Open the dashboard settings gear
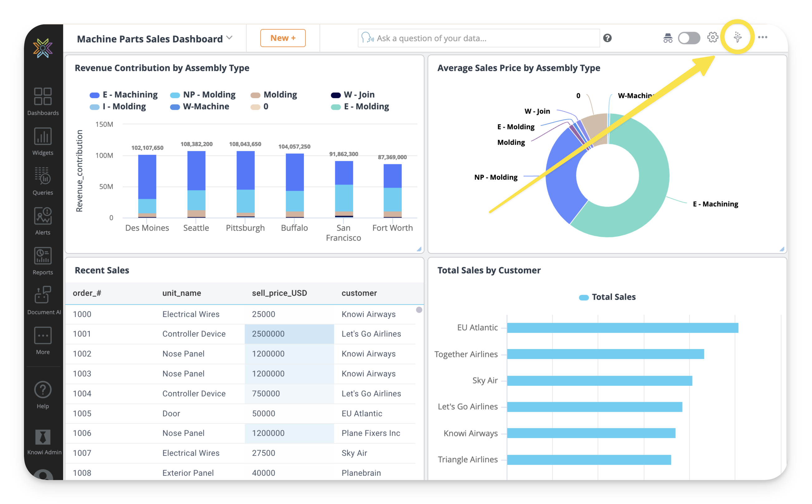Image resolution: width=812 pixels, height=504 pixels. [x=713, y=37]
